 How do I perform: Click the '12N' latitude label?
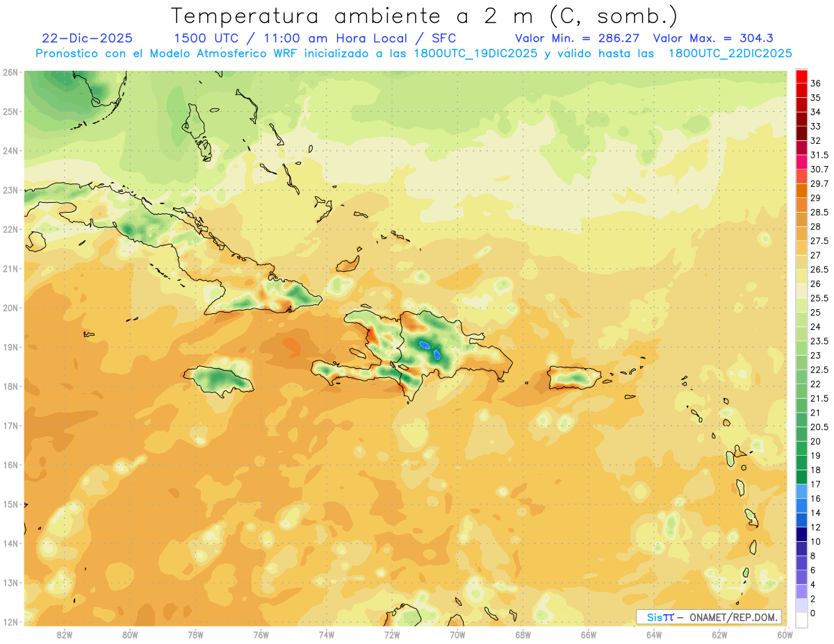(10, 622)
